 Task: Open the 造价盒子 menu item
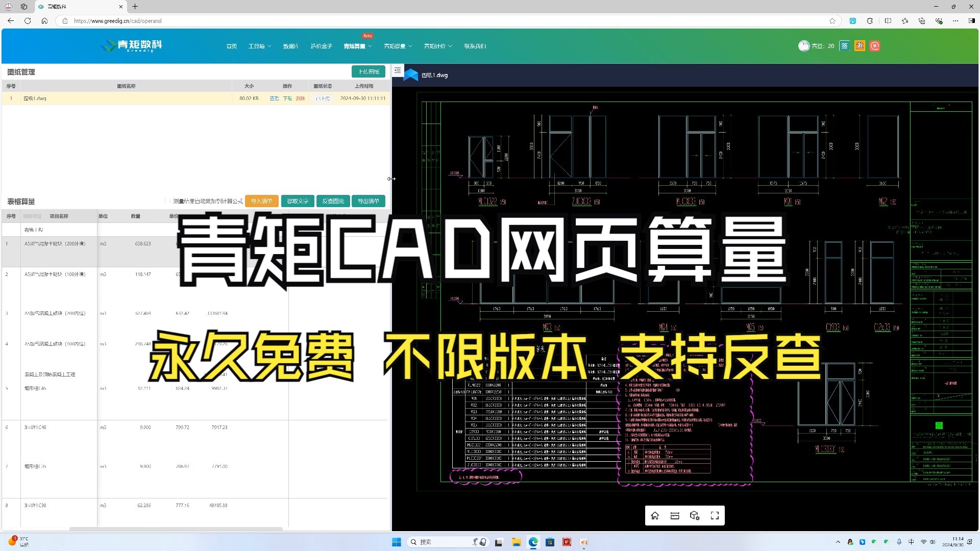pos(321,46)
